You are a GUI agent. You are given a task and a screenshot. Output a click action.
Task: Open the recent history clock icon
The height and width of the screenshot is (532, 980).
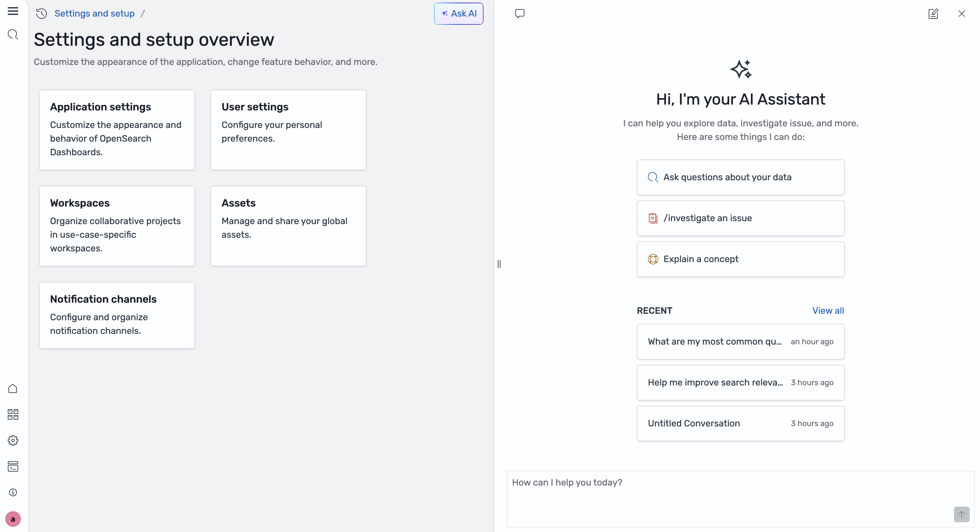[x=42, y=14]
